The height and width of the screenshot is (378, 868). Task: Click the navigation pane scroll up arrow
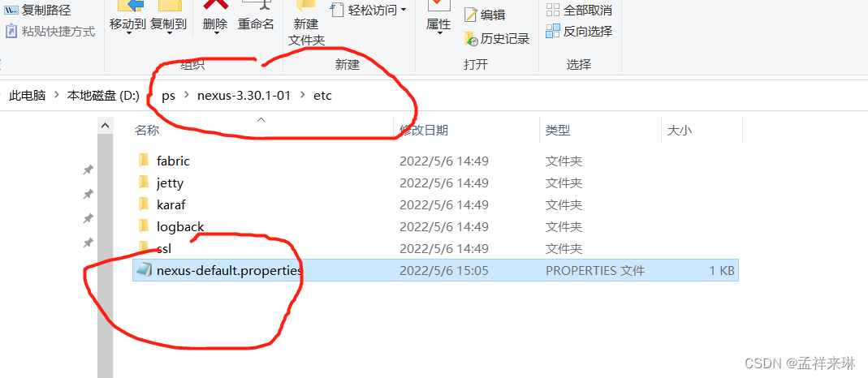(x=106, y=126)
